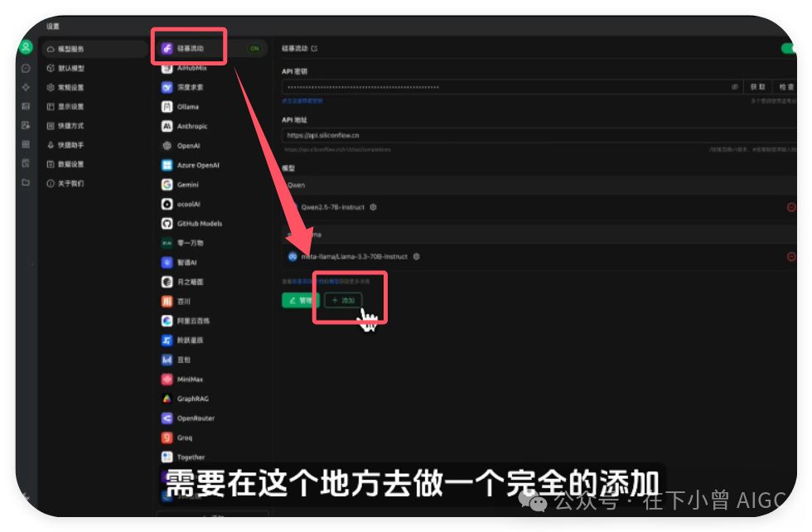The image size is (812, 532).
Task: Open the files folder sidebar icon
Action: 26,182
